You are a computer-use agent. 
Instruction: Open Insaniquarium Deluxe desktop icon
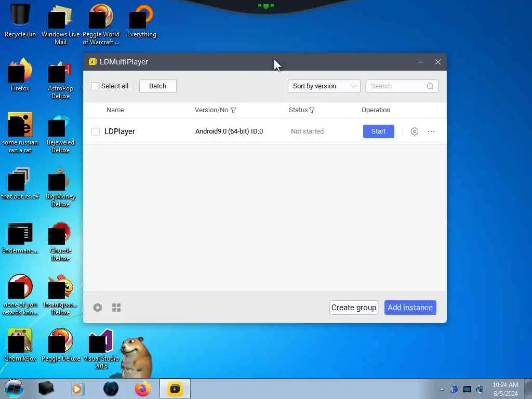point(60,295)
